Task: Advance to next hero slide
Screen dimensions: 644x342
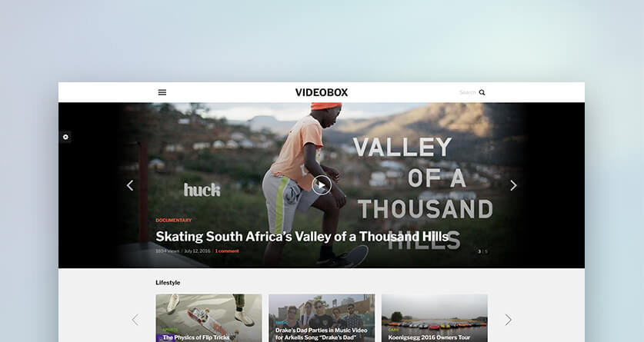Action: 513,185
